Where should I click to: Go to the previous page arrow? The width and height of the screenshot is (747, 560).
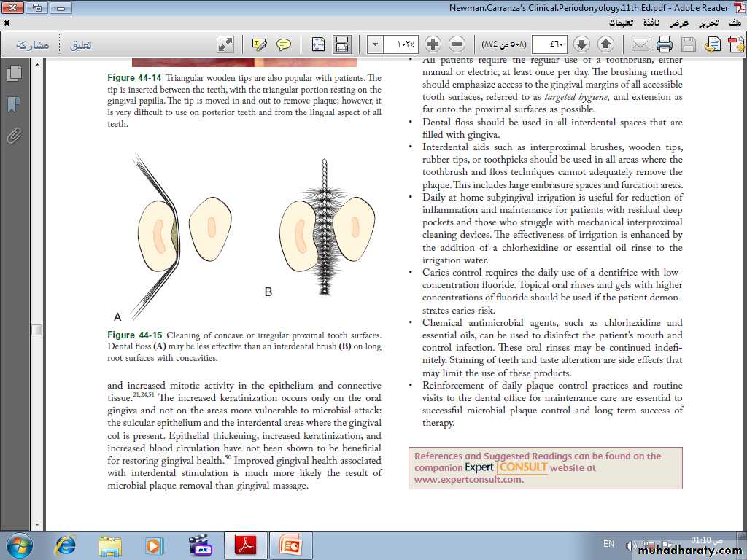point(605,44)
